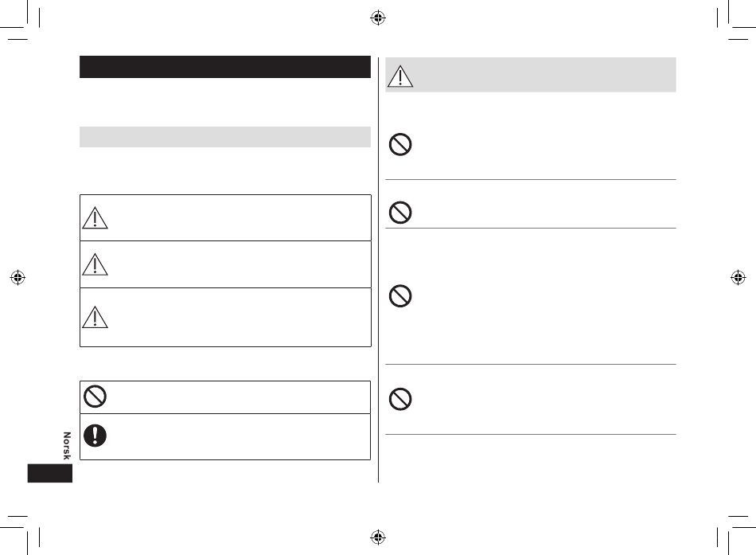The width and height of the screenshot is (756, 555).
Task: Click the light gray subheading bar under the title
Action: 225,137
